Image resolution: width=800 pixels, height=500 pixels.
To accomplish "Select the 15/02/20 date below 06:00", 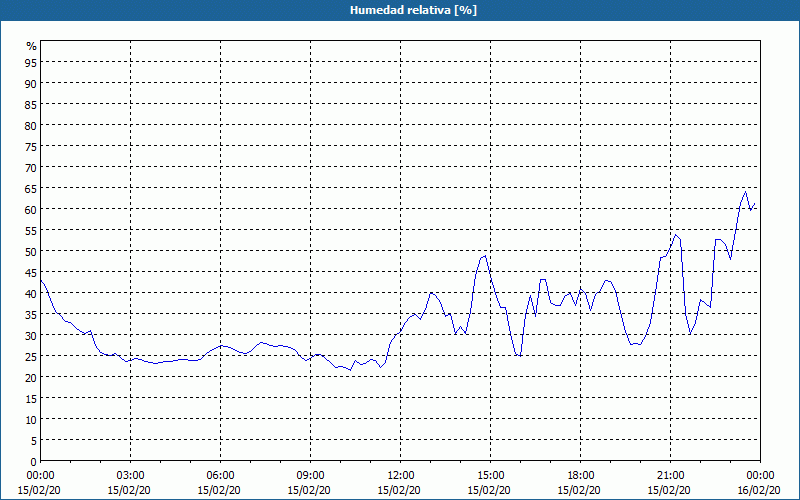I will click(219, 490).
